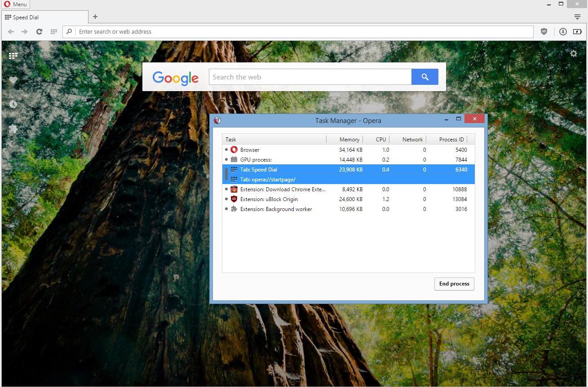Toggle the battery saver icon
The image size is (588, 387).
tap(577, 31)
